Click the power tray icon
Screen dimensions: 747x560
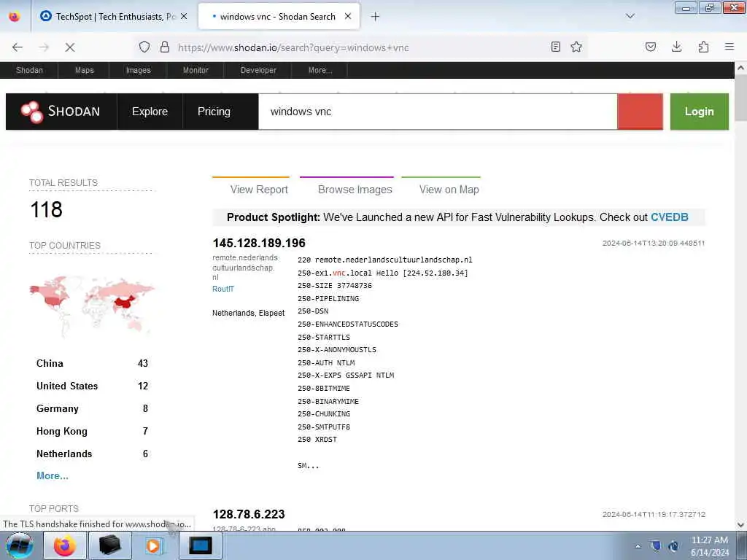tap(673, 546)
